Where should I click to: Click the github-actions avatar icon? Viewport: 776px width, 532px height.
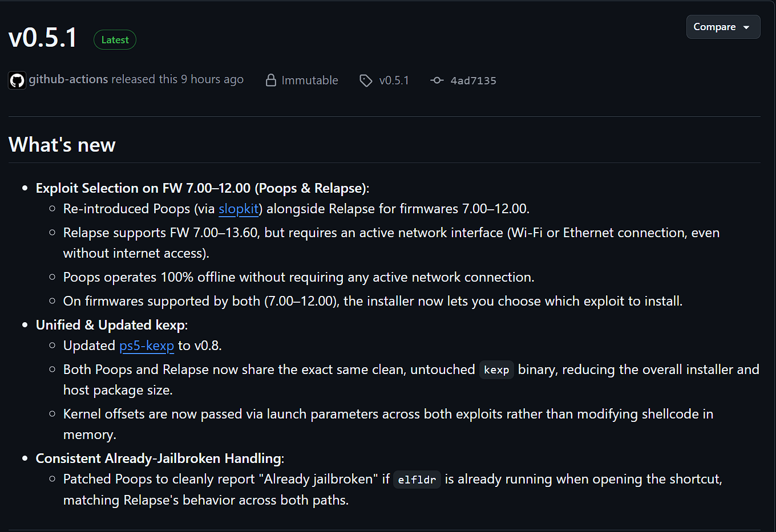17,80
